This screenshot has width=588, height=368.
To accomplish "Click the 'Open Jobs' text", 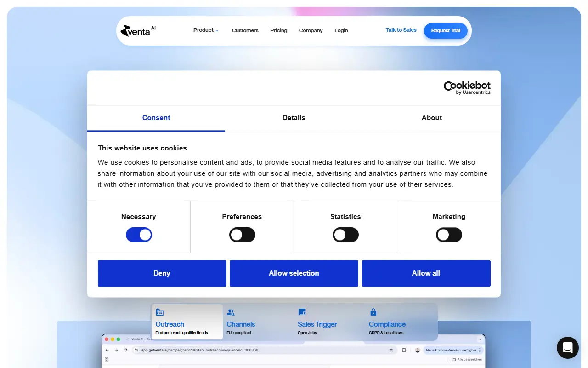I will pos(307,333).
